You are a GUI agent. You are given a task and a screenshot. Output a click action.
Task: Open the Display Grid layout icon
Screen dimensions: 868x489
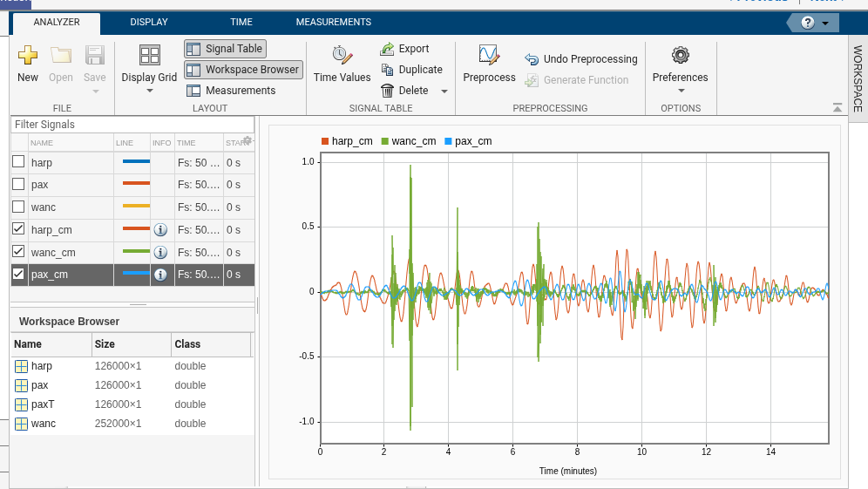(x=149, y=56)
